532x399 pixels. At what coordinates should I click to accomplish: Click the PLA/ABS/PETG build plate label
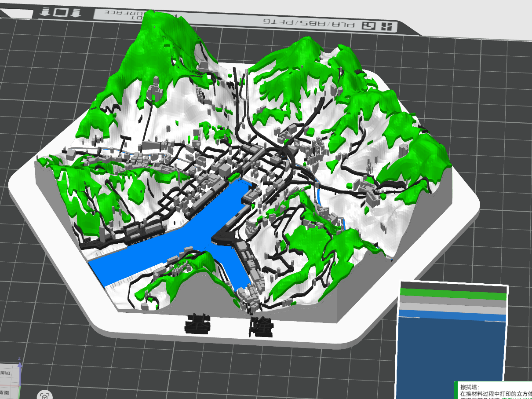click(x=309, y=23)
